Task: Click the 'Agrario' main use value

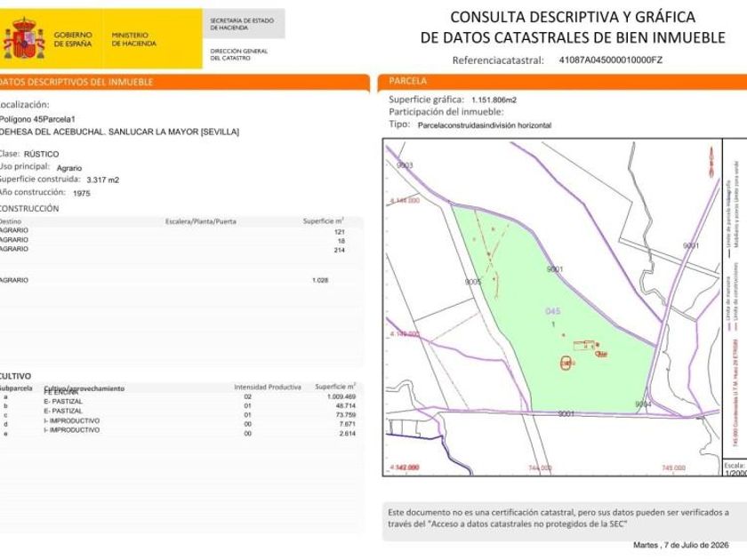Action: coord(69,168)
